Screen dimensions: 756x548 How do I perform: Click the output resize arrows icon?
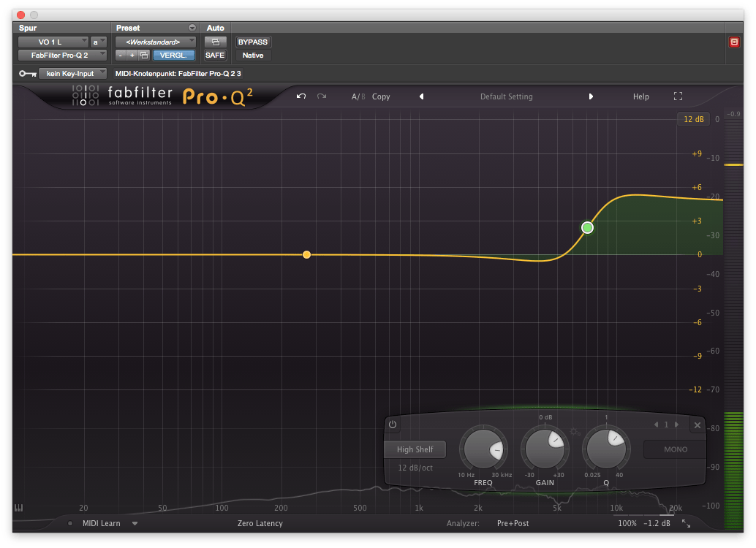(x=686, y=523)
